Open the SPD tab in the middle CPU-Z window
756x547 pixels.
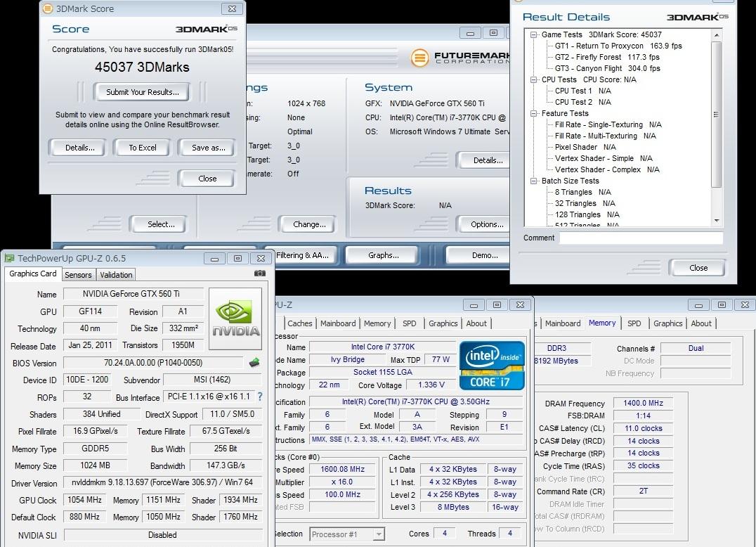tap(410, 323)
